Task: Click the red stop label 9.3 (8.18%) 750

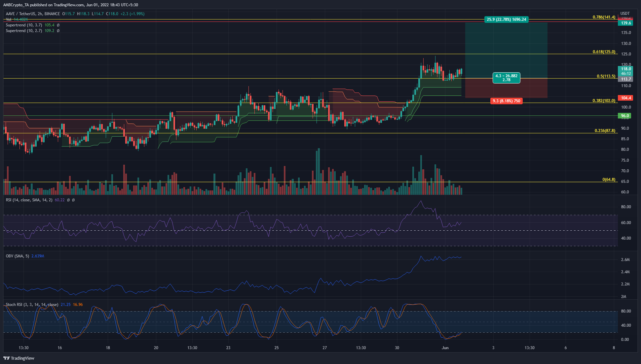Action: [x=507, y=101]
